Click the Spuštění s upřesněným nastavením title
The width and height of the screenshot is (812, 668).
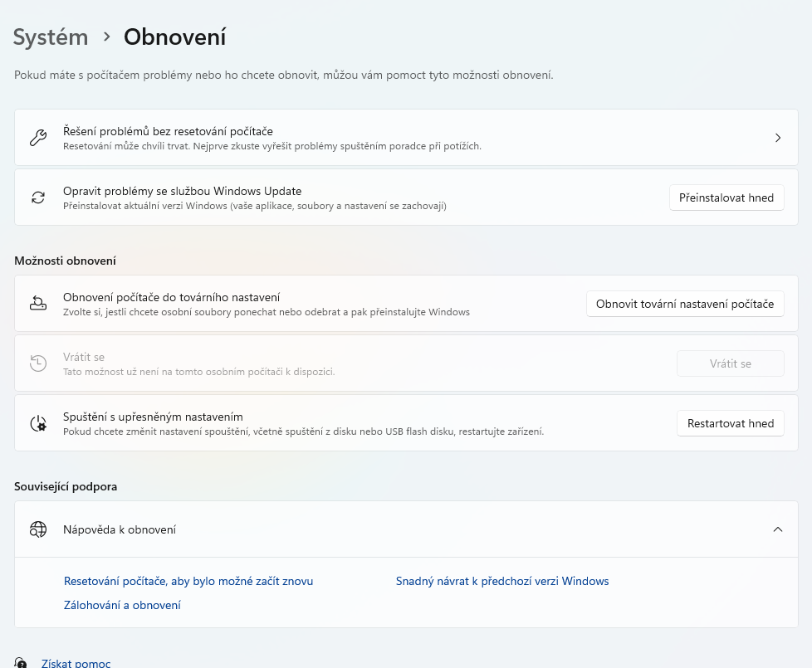coord(153,417)
